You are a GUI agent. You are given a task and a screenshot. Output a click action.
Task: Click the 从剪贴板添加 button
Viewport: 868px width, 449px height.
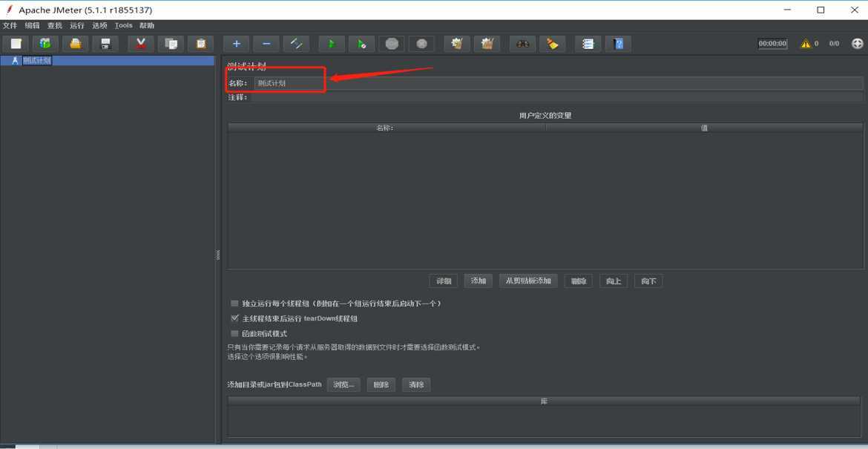[x=528, y=281]
